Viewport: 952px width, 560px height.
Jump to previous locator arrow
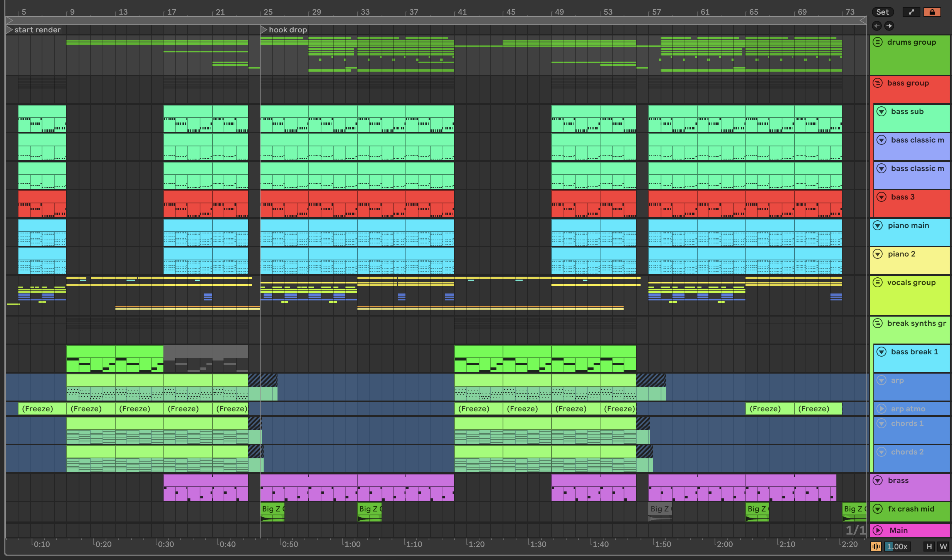877,26
